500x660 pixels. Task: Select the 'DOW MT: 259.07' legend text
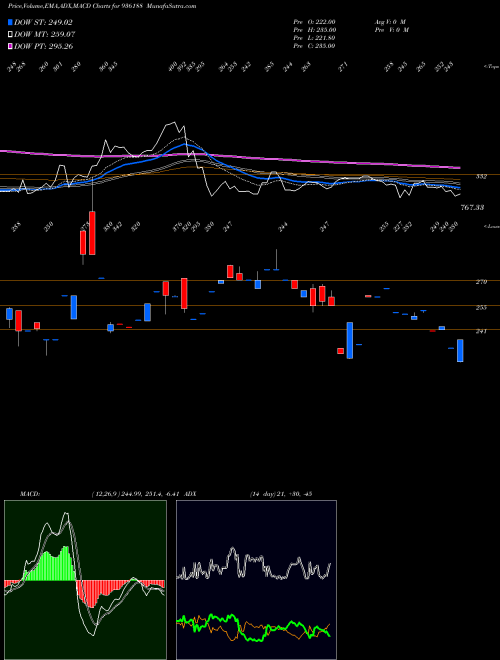click(45, 35)
